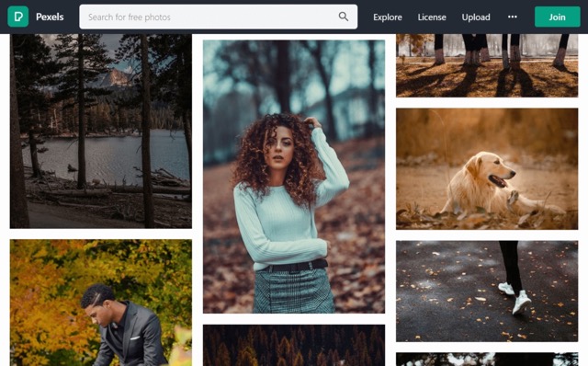
Task: Open the lake and pine trees photo
Action: pos(101,131)
